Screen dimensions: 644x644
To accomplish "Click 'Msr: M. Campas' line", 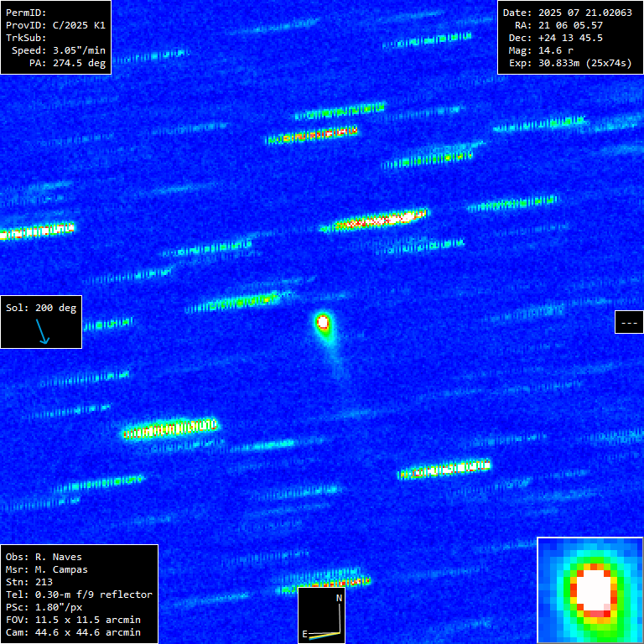I will [x=46, y=569].
